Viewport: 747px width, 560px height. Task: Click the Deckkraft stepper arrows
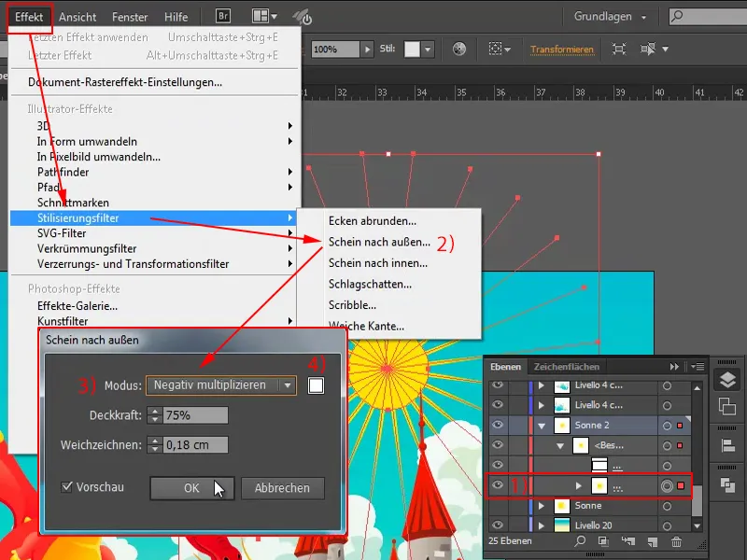coord(154,415)
